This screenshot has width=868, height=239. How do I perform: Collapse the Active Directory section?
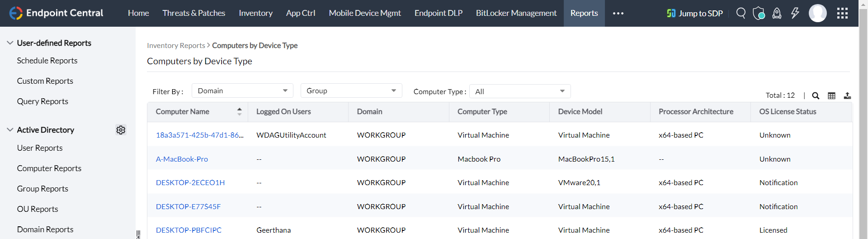(x=10, y=130)
